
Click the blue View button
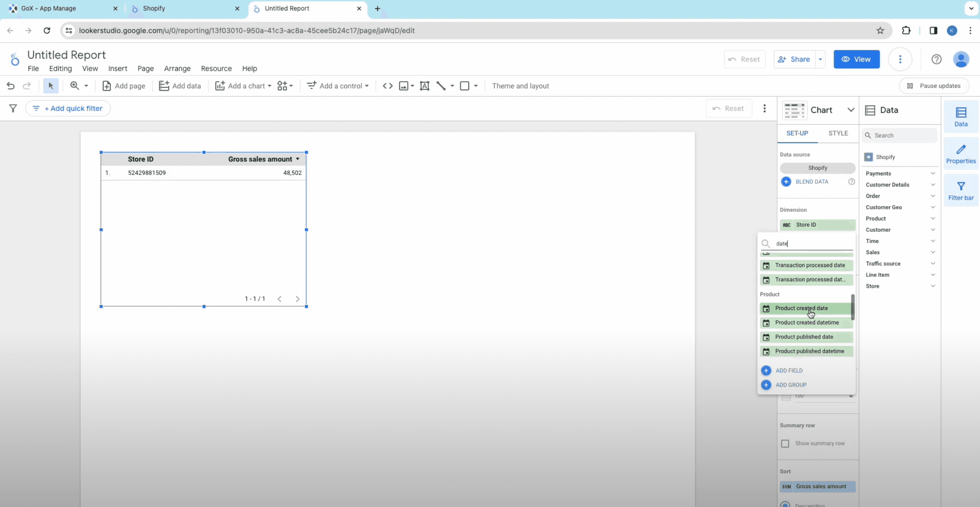(x=856, y=59)
